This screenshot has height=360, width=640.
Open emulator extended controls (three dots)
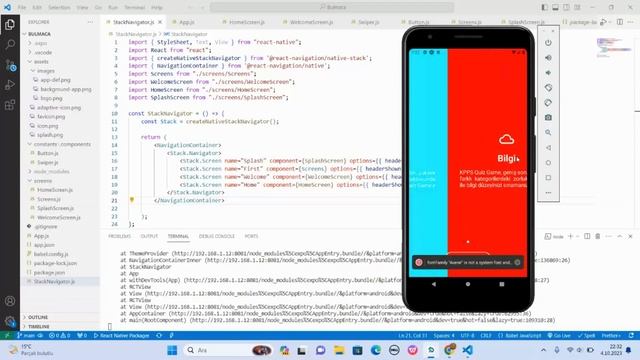coord(548,192)
